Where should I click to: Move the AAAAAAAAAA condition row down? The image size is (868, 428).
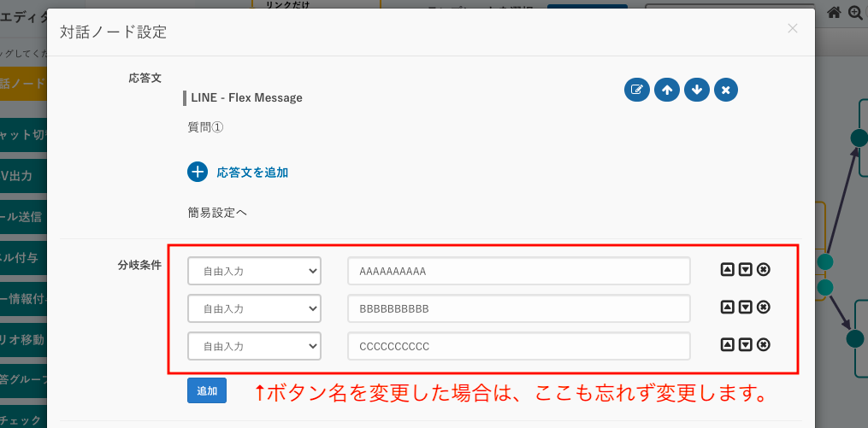point(746,270)
